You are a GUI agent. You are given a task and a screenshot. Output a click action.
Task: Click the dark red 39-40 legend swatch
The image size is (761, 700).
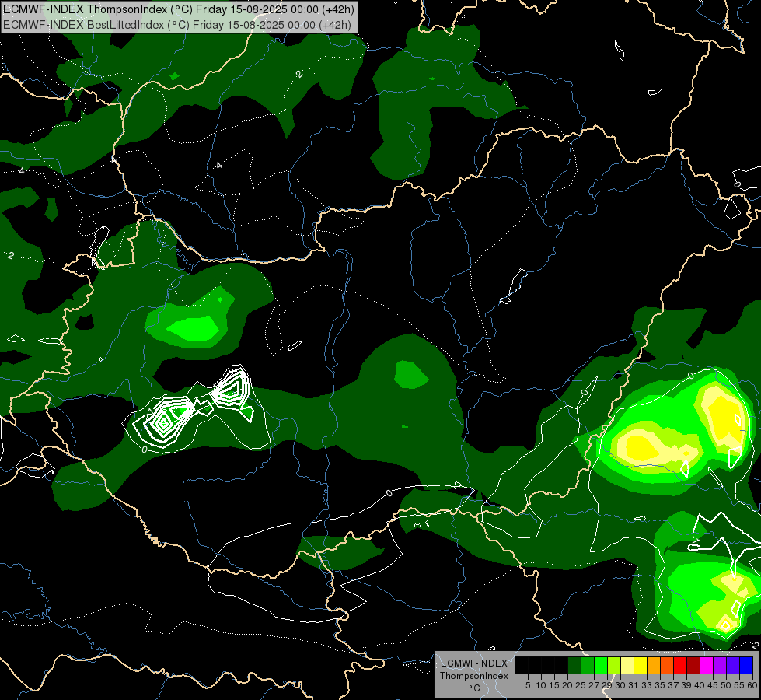click(693, 665)
